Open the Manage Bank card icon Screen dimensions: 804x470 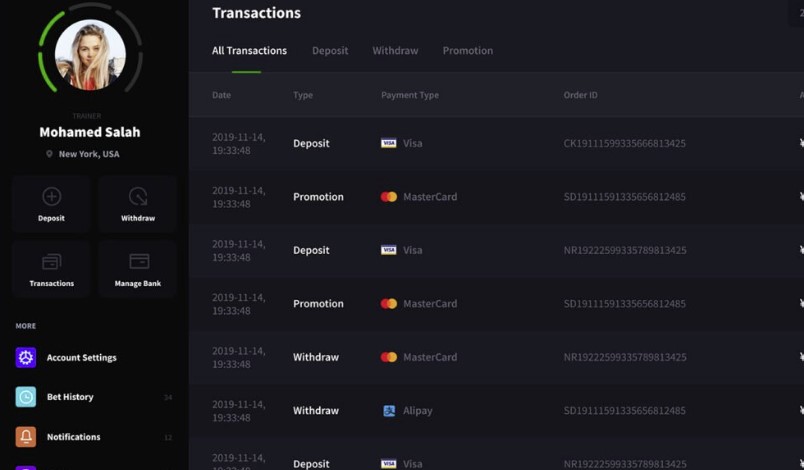pyautogui.click(x=139, y=261)
